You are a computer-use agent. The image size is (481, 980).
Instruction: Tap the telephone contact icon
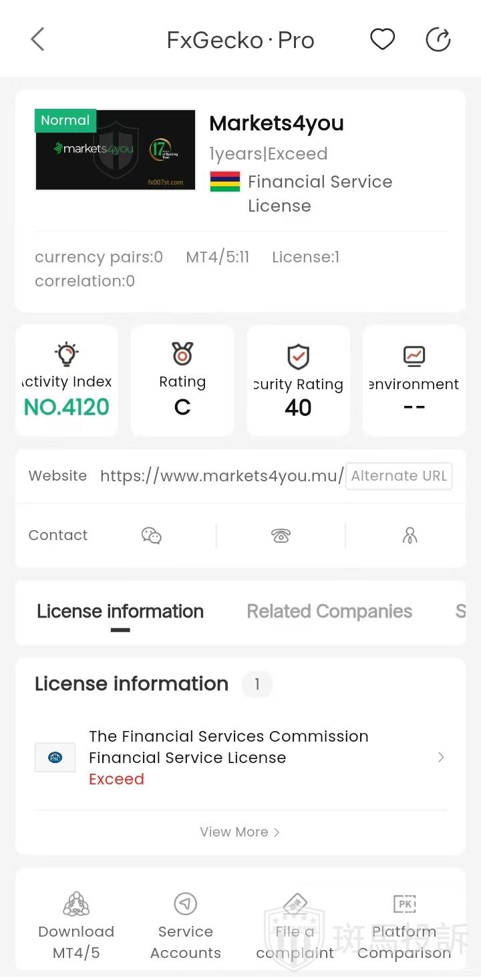coord(281,535)
